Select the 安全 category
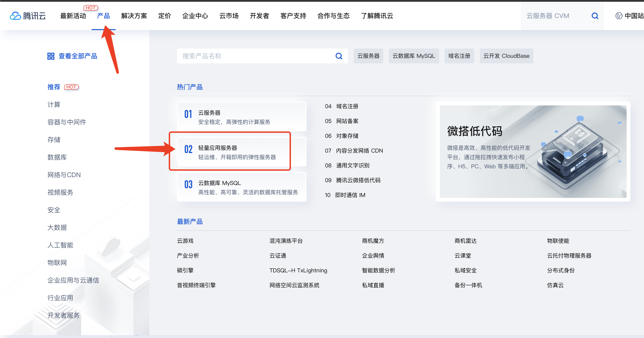 pos(54,210)
